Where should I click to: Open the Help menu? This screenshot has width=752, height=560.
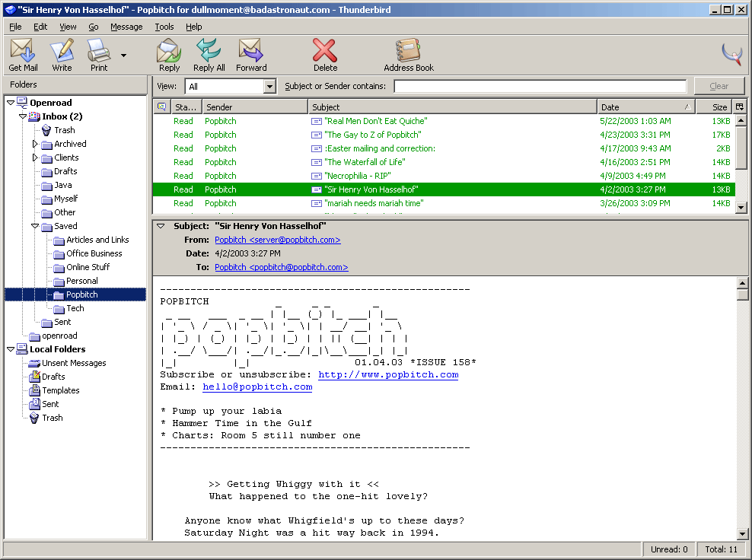tap(194, 27)
